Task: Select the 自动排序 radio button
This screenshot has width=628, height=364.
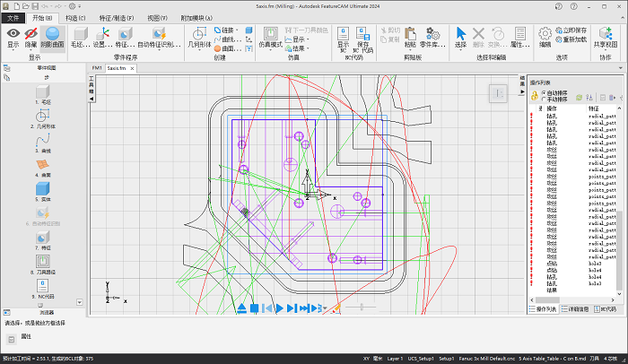Action: pos(545,91)
